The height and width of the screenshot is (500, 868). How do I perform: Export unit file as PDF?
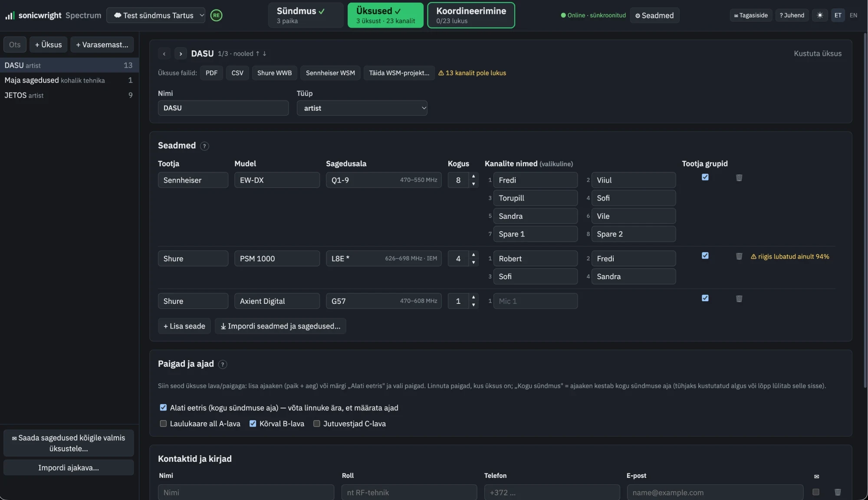point(211,73)
